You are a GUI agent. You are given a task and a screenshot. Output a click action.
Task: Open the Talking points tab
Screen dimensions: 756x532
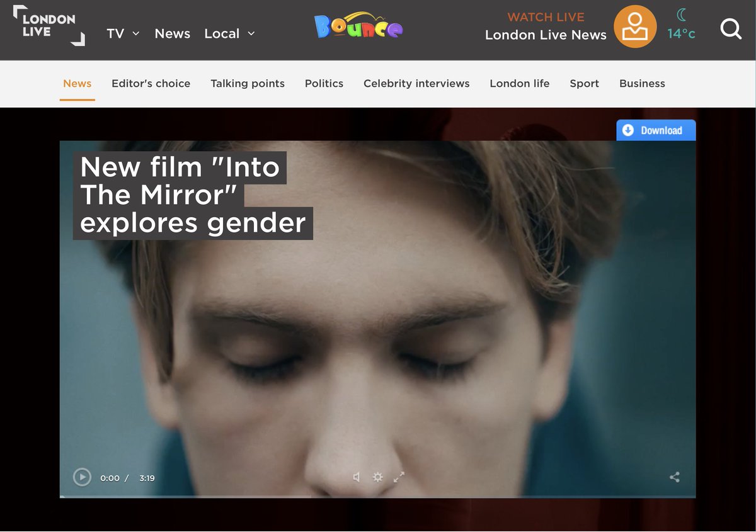click(x=248, y=84)
